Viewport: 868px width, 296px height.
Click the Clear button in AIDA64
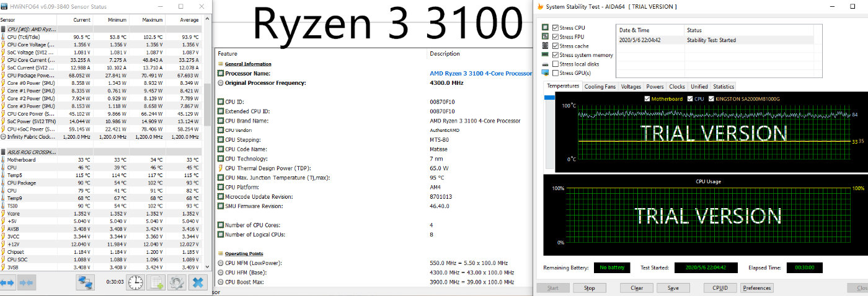pyautogui.click(x=636, y=288)
